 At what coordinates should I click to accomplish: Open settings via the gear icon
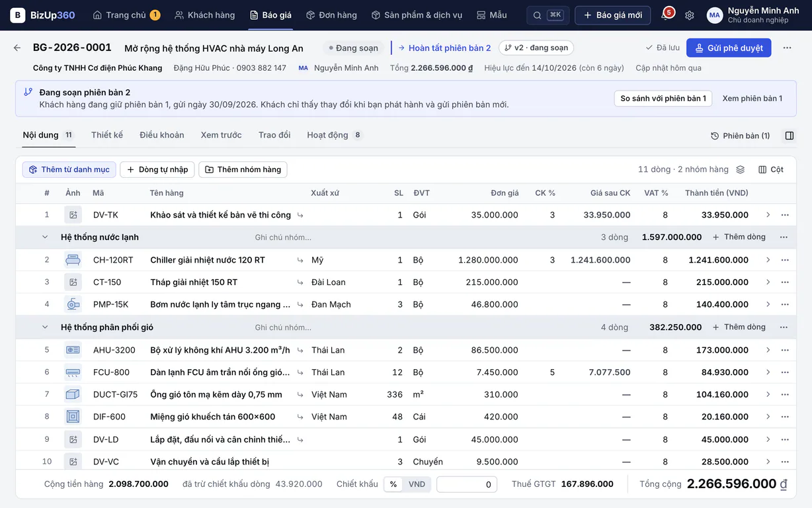pos(689,15)
